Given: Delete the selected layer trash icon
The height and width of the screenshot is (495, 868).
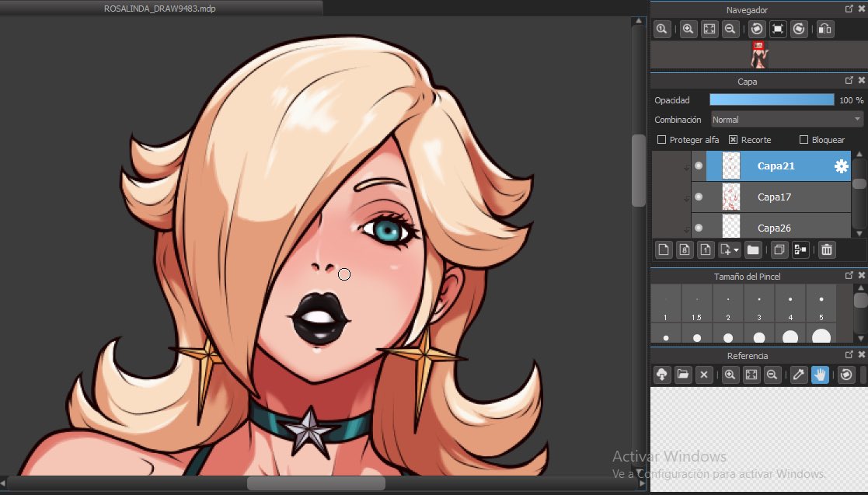Looking at the screenshot, I should 827,249.
